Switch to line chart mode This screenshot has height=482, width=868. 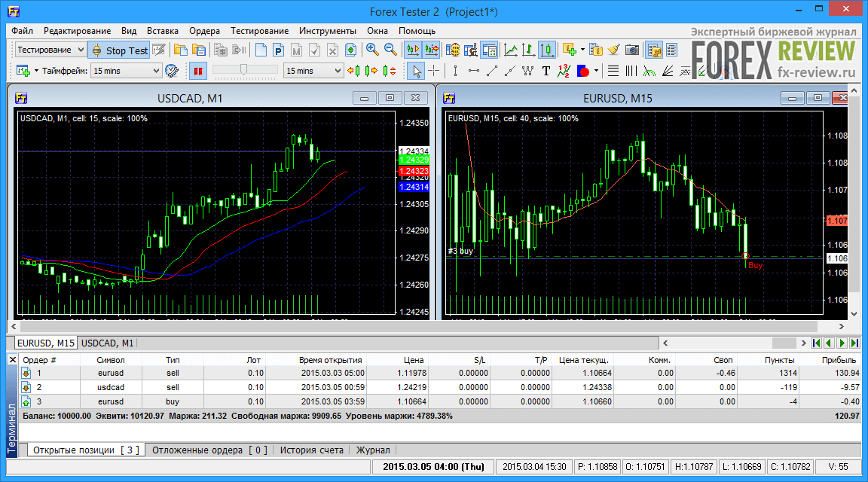[x=510, y=50]
